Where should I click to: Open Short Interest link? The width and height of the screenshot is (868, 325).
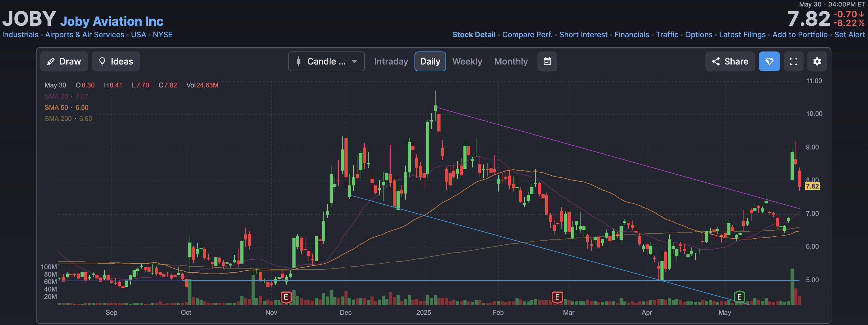583,35
